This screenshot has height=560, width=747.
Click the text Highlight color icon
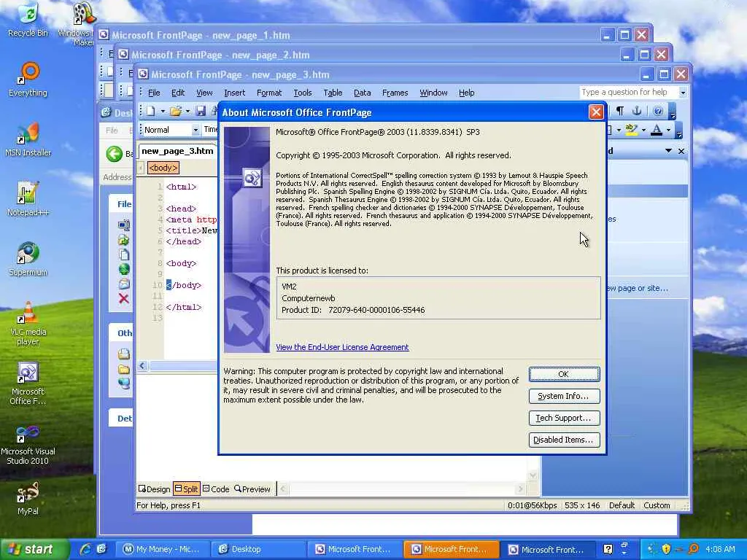click(x=631, y=130)
